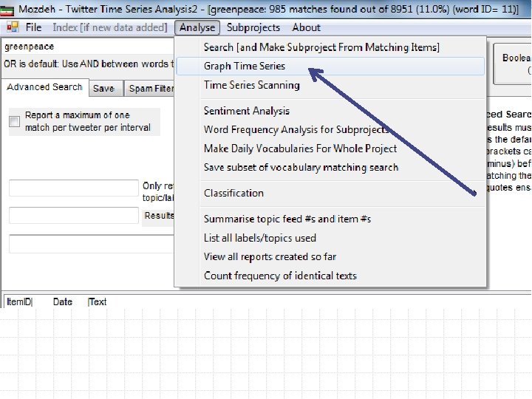Click the Mozdeh app icon in title bar
The height and width of the screenshot is (399, 532).
pos(7,10)
